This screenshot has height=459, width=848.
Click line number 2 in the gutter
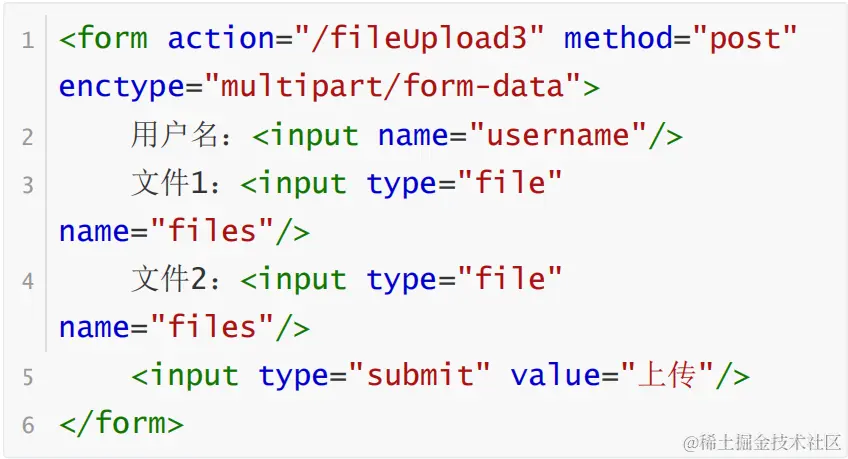pyautogui.click(x=28, y=137)
